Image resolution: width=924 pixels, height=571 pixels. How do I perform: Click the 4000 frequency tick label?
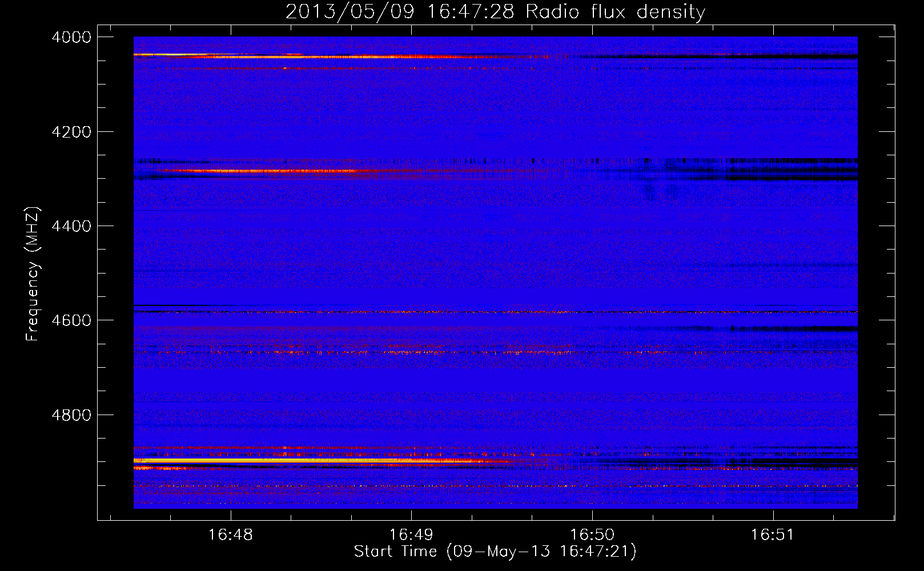point(71,37)
